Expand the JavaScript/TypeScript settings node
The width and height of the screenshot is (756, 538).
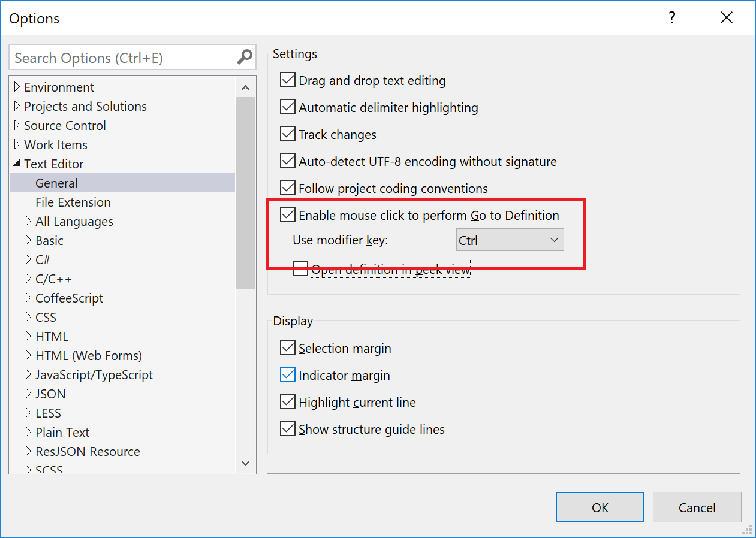point(28,374)
